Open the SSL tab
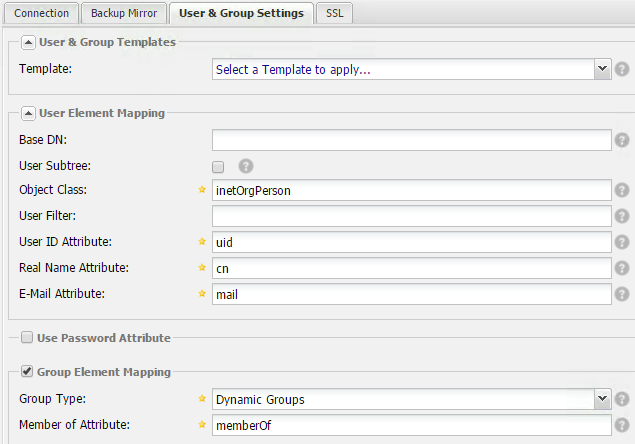Viewport: 635px width, 444px height. [x=335, y=13]
